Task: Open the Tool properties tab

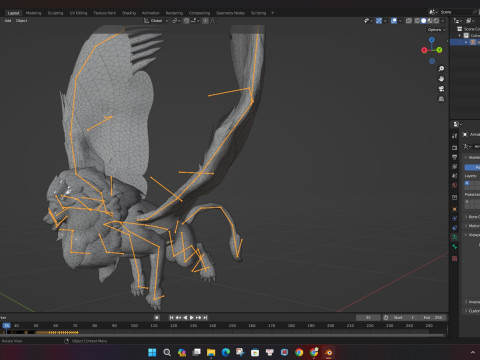Action: [x=455, y=136]
